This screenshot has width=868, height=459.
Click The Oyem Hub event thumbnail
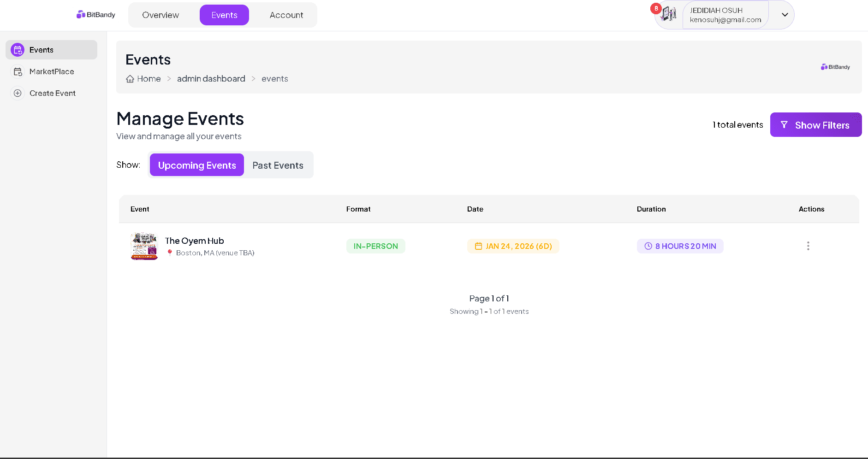pos(144,246)
